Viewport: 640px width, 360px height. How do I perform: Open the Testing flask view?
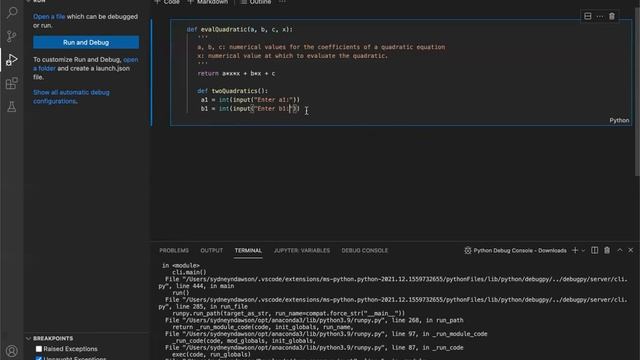coord(12,107)
